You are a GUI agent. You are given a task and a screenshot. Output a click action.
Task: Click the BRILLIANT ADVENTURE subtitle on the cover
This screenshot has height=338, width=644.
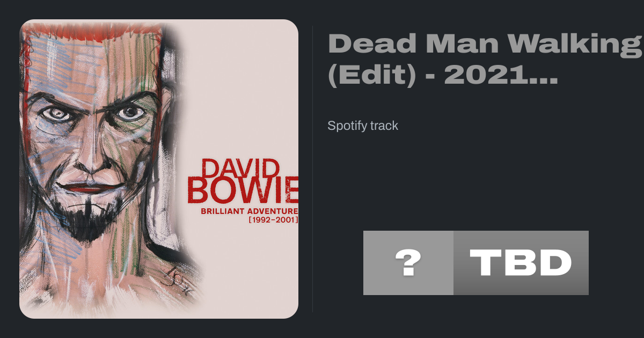[x=250, y=210]
